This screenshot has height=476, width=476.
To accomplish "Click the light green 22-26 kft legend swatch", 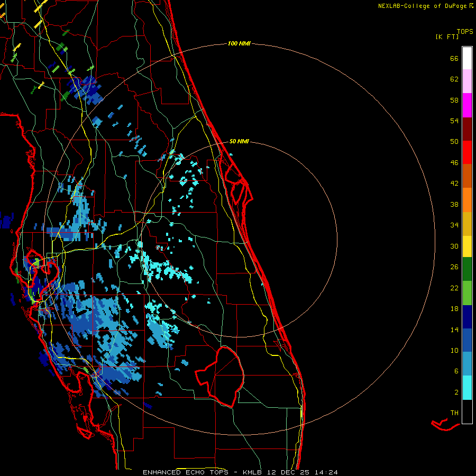I will (x=467, y=293).
